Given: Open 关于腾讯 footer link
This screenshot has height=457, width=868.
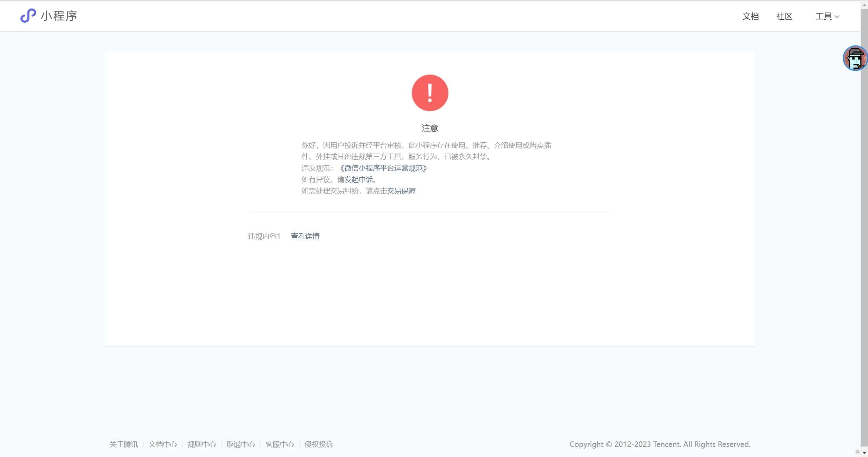Looking at the screenshot, I should tap(123, 444).
